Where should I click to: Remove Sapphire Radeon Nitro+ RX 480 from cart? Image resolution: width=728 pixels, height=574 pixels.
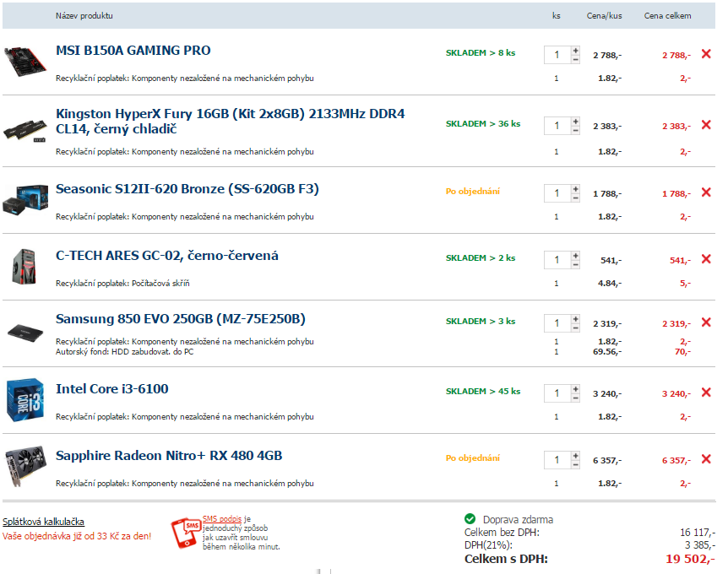pos(706,459)
